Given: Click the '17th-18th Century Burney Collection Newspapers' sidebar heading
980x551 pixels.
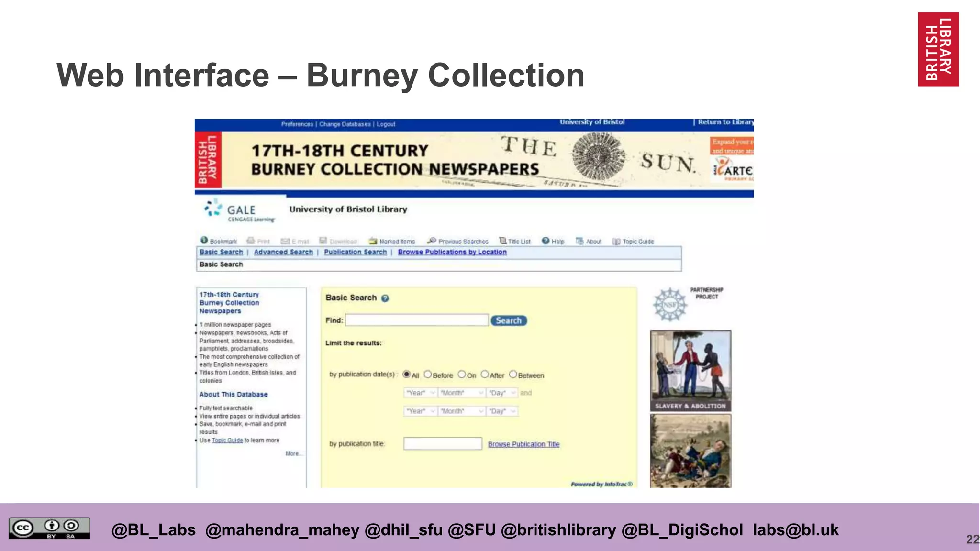Looking at the screenshot, I should (229, 303).
